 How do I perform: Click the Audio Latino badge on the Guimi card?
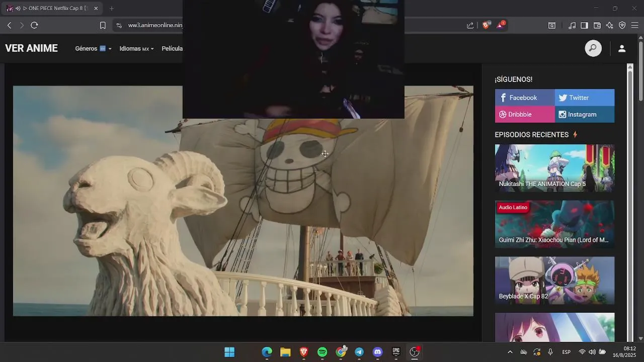click(513, 207)
